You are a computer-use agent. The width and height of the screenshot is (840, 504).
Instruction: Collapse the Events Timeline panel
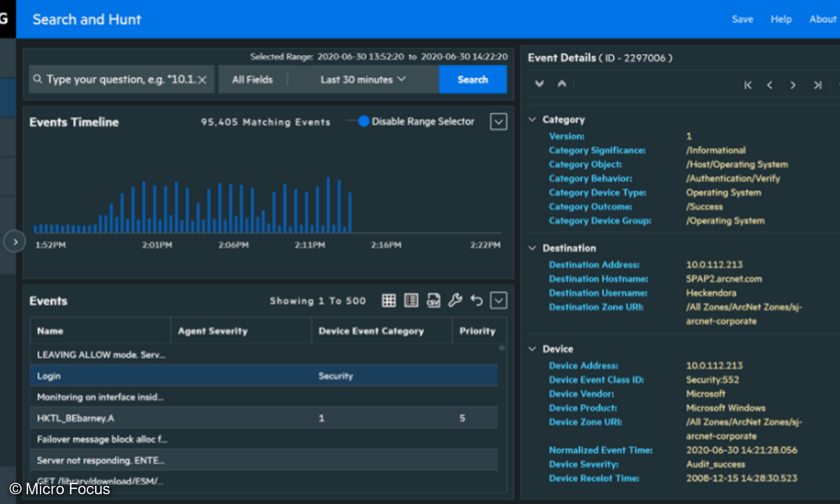[x=498, y=122]
